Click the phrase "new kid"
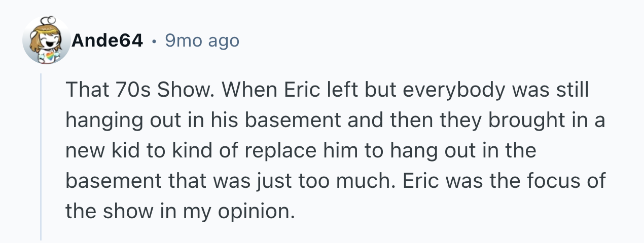Image resolution: width=644 pixels, height=243 pixels. click(x=96, y=151)
